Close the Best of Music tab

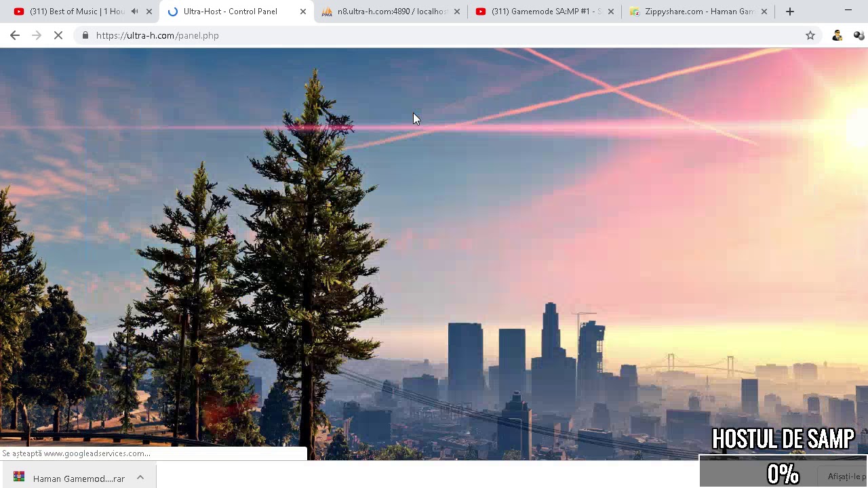pos(149,12)
